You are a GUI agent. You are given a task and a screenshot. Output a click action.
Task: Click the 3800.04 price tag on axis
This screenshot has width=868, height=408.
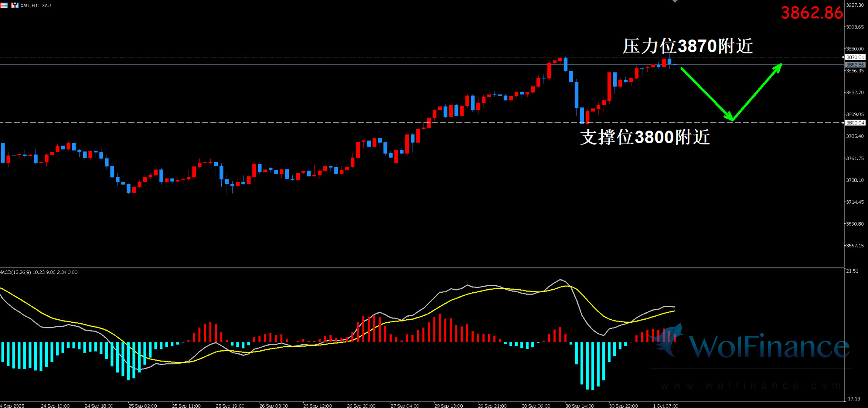point(855,123)
